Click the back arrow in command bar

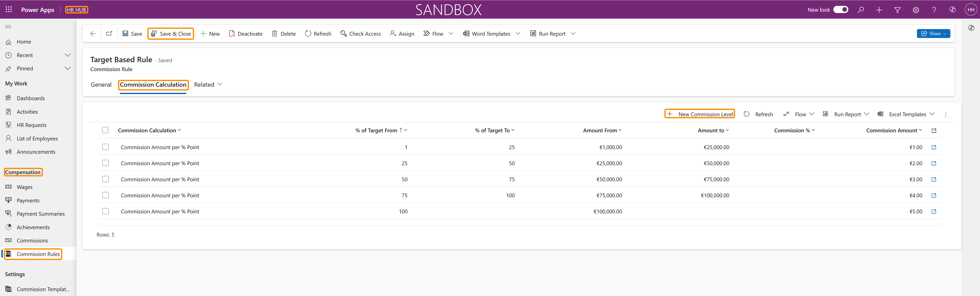click(x=93, y=33)
